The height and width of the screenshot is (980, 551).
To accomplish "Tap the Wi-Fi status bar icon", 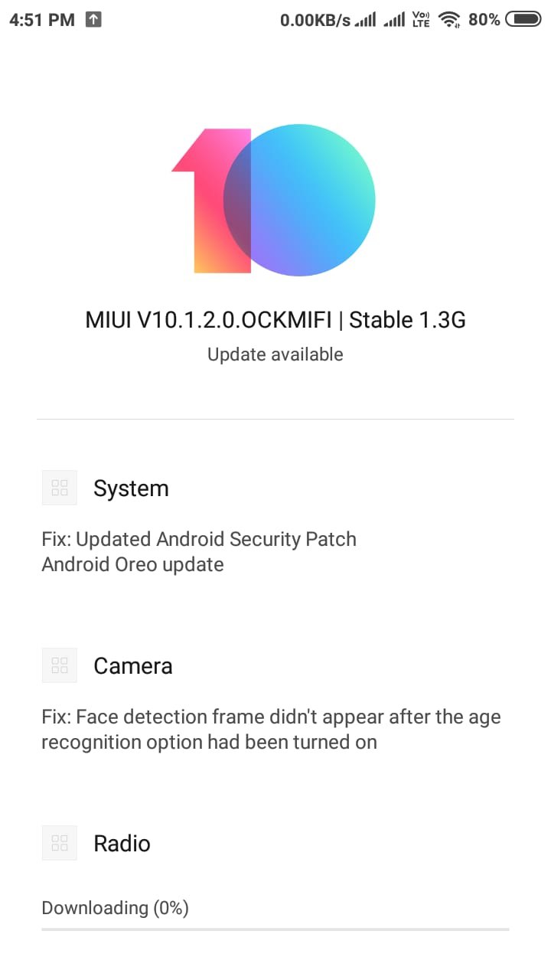I will click(x=450, y=20).
